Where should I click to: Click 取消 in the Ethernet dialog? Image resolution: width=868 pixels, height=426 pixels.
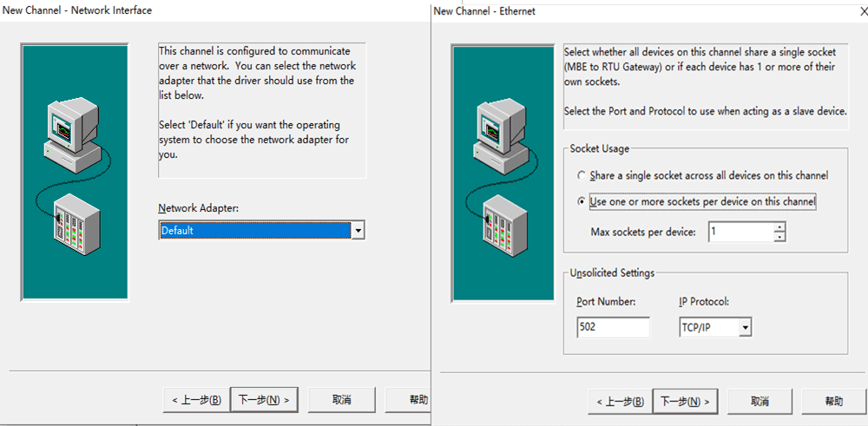tap(759, 402)
